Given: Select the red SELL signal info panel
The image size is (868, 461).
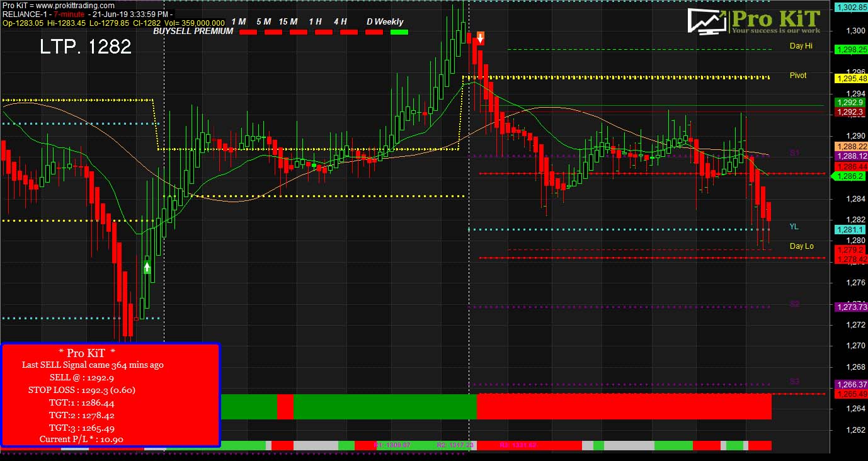Looking at the screenshot, I should pyautogui.click(x=111, y=394).
